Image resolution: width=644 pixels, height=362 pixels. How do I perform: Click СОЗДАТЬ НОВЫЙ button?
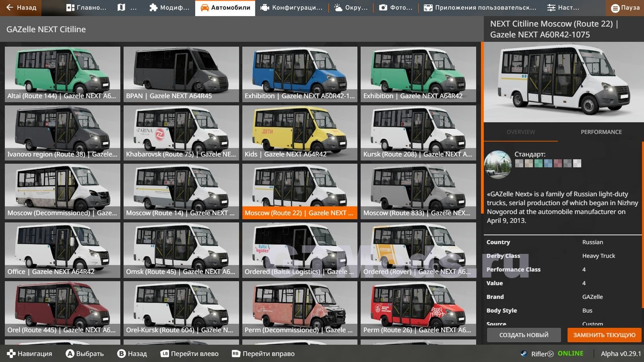click(524, 335)
